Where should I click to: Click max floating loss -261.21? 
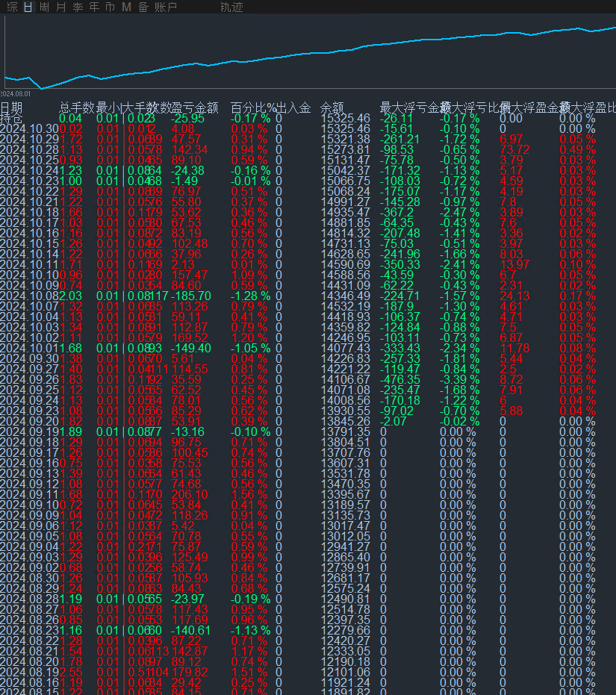(400, 139)
